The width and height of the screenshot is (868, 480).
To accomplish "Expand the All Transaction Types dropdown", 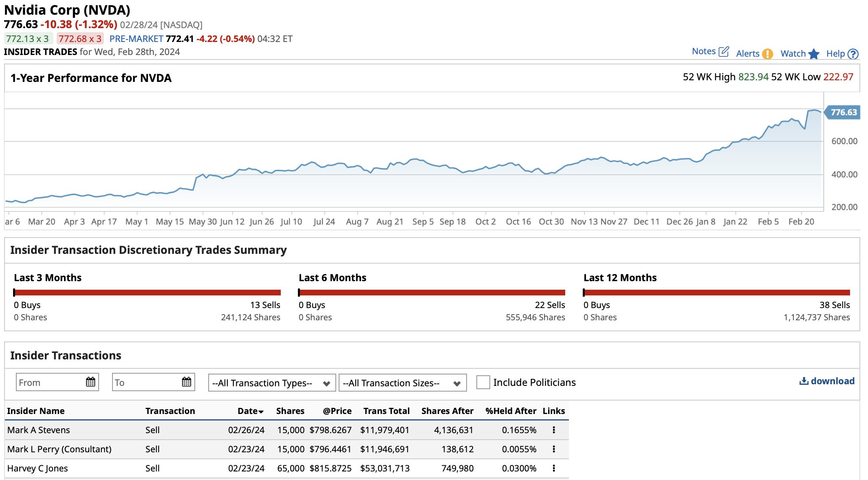I will click(271, 383).
